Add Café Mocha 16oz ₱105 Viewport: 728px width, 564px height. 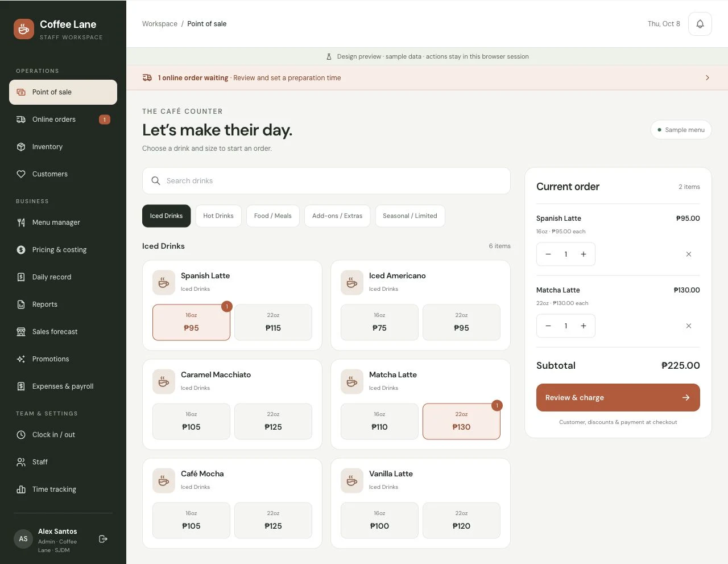tap(191, 521)
